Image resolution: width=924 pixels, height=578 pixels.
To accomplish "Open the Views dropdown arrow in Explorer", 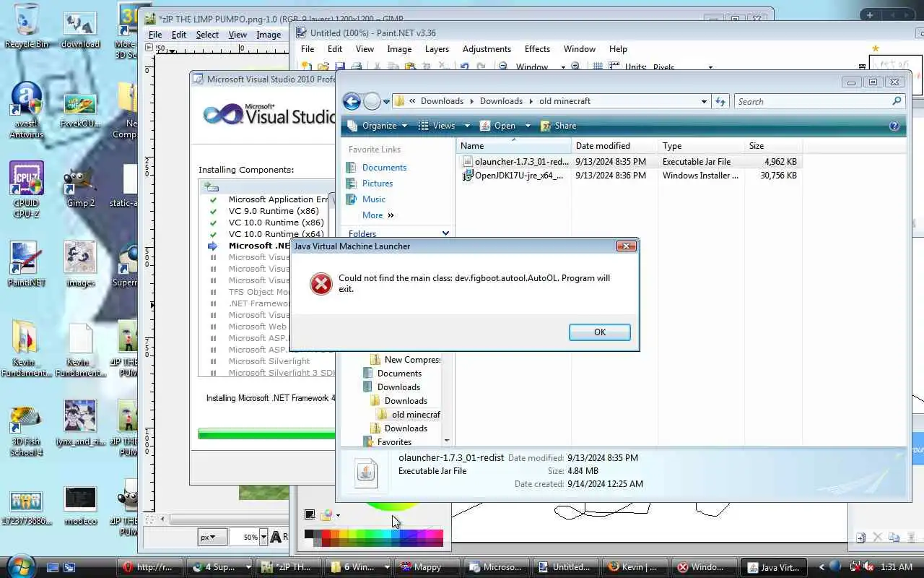I will tap(467, 126).
